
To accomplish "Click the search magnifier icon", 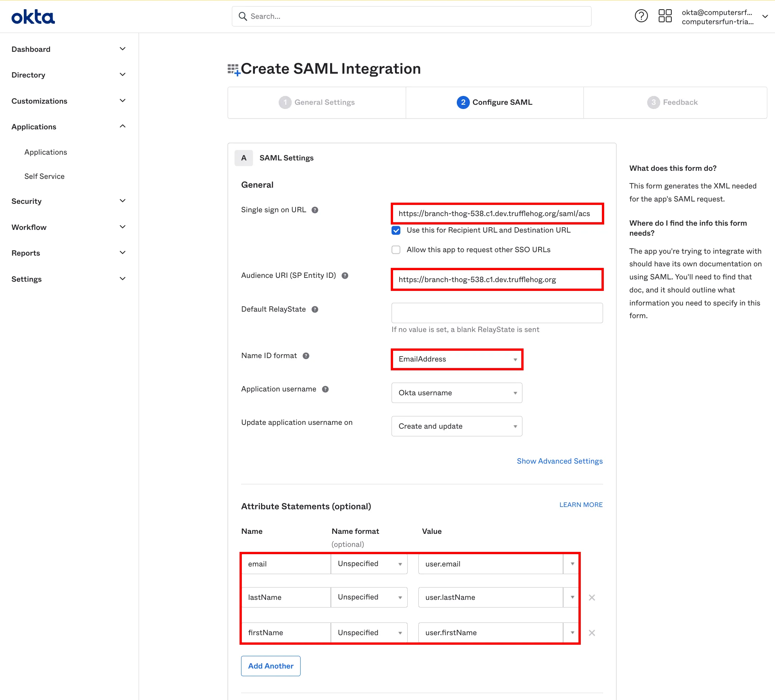I will pos(243,16).
